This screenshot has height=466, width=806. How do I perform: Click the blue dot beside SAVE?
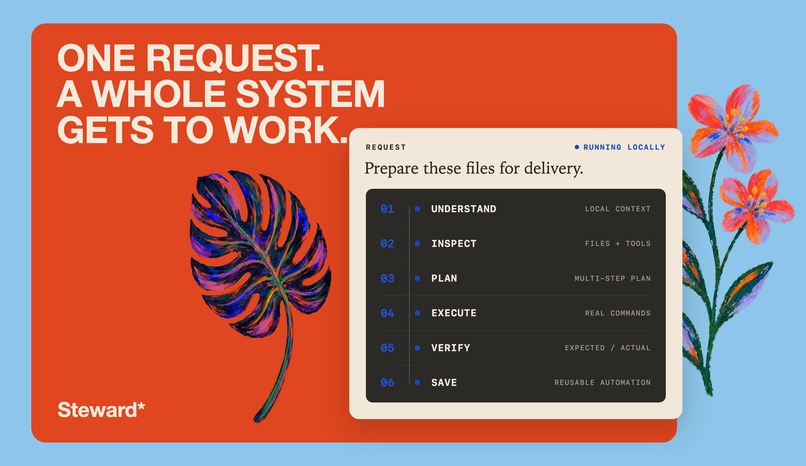pyautogui.click(x=417, y=382)
